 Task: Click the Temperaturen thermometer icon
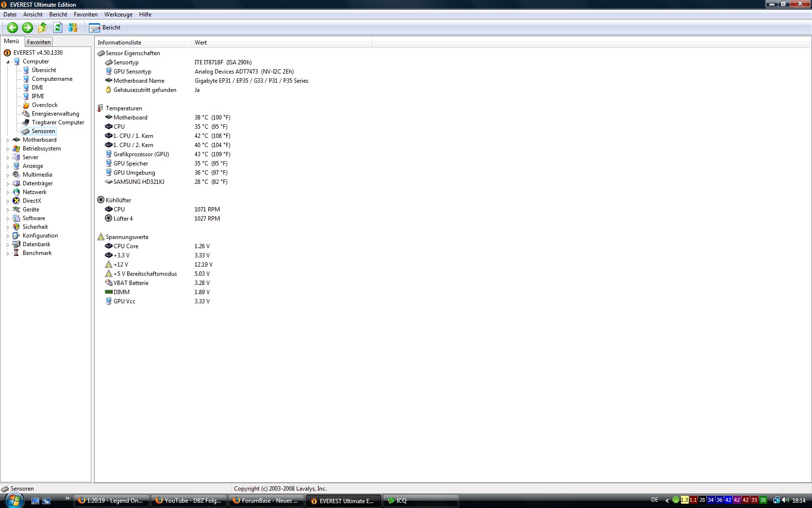101,108
